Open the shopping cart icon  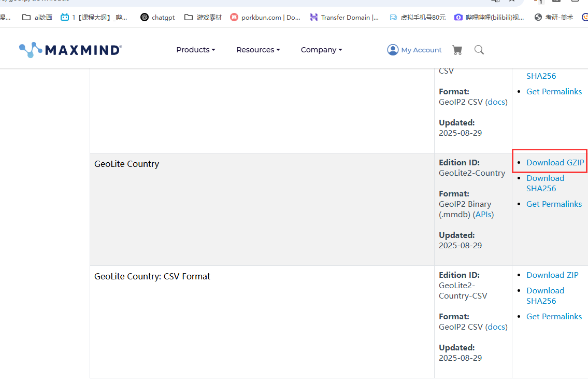[x=457, y=50]
